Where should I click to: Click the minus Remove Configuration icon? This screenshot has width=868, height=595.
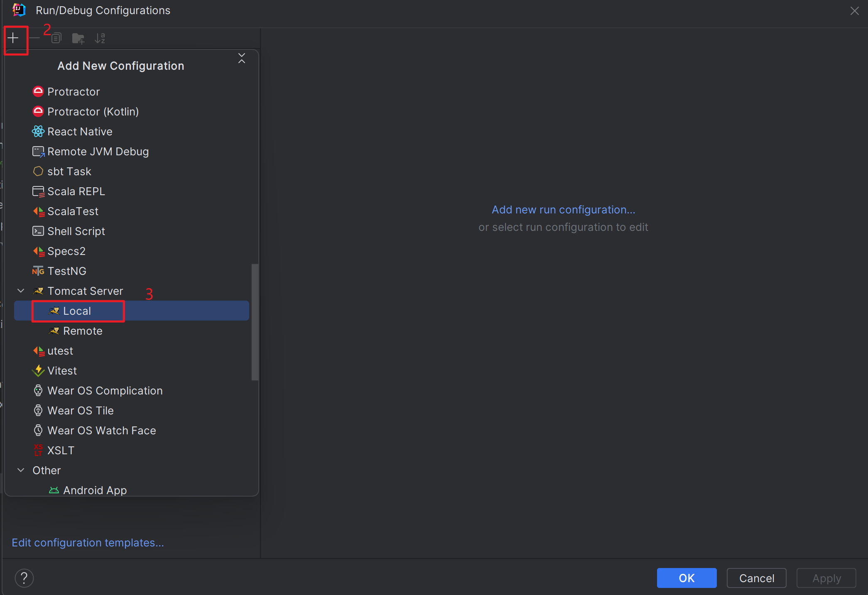click(x=35, y=38)
